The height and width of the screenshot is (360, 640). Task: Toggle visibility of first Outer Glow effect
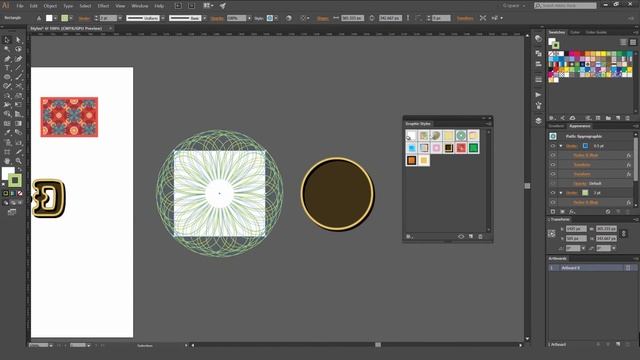[553, 155]
